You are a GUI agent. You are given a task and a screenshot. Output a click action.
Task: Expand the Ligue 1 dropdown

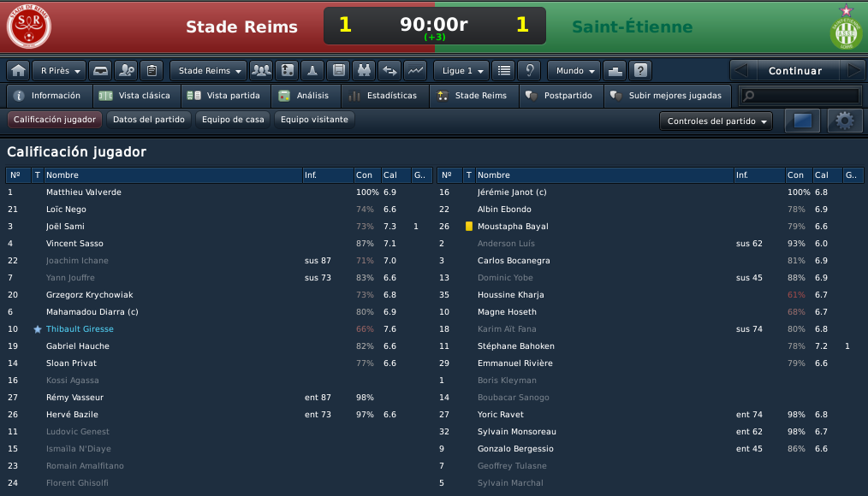tap(461, 71)
